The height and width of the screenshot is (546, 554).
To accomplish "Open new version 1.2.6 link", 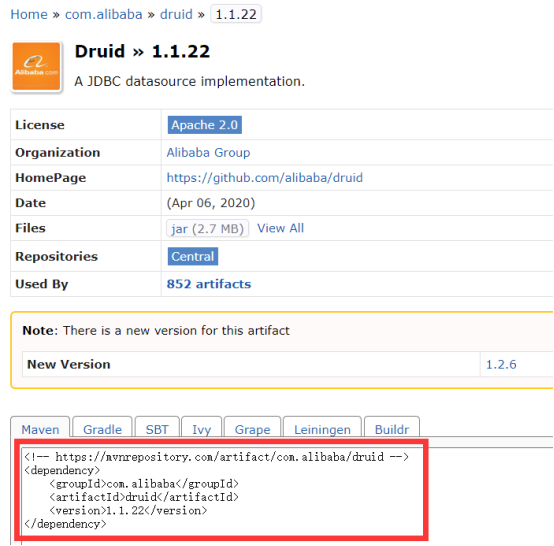I will point(501,364).
